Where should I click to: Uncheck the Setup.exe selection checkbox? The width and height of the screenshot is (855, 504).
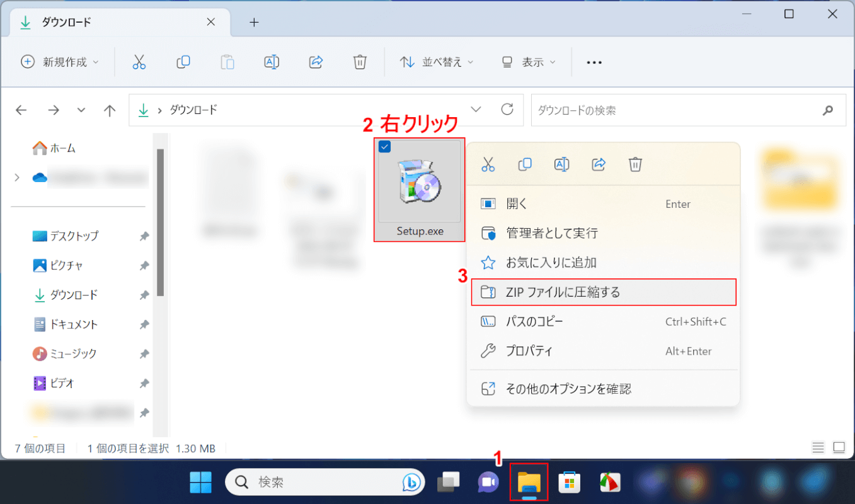pos(385,146)
